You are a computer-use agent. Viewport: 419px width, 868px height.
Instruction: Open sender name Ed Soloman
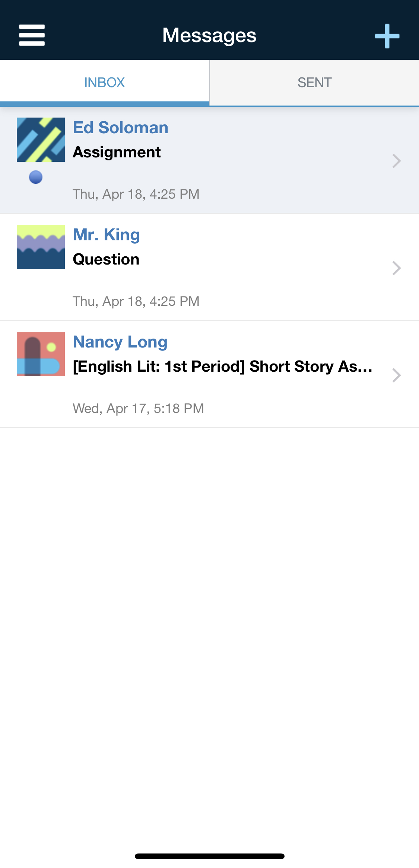(x=120, y=128)
